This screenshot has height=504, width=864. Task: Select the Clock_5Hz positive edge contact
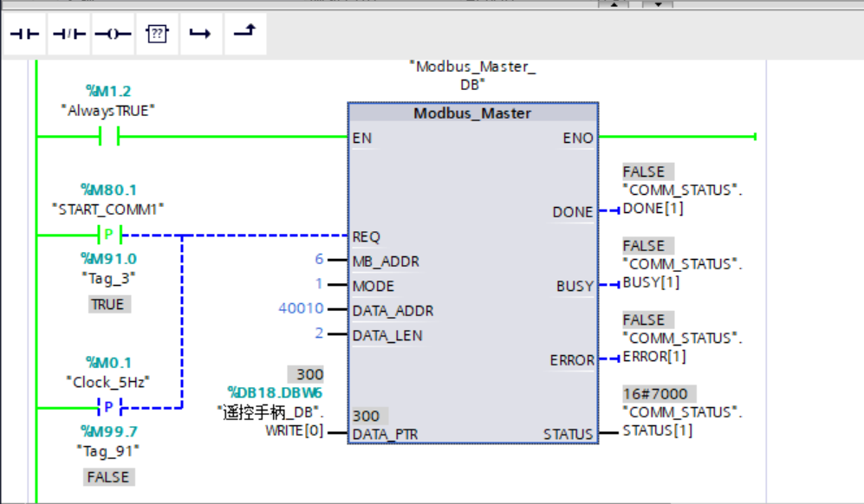109,408
